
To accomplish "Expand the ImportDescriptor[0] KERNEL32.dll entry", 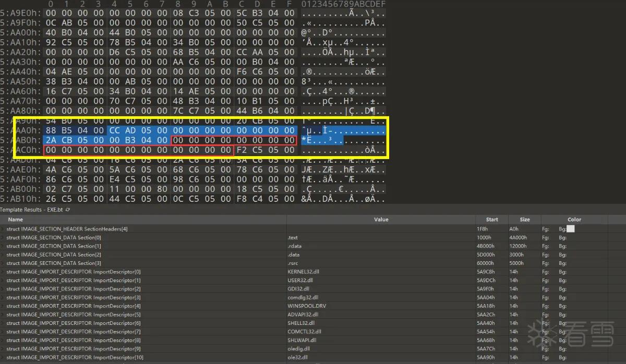I will 4,272.
